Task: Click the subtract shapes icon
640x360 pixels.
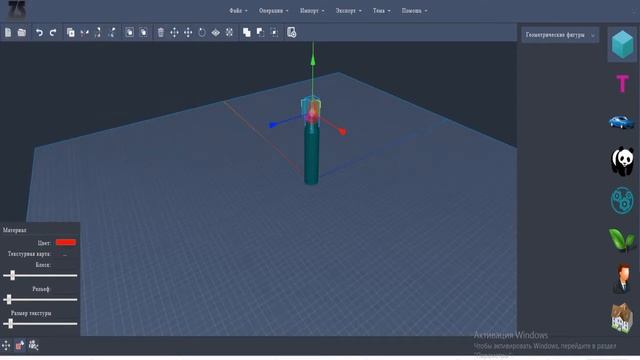Action: (x=260, y=32)
